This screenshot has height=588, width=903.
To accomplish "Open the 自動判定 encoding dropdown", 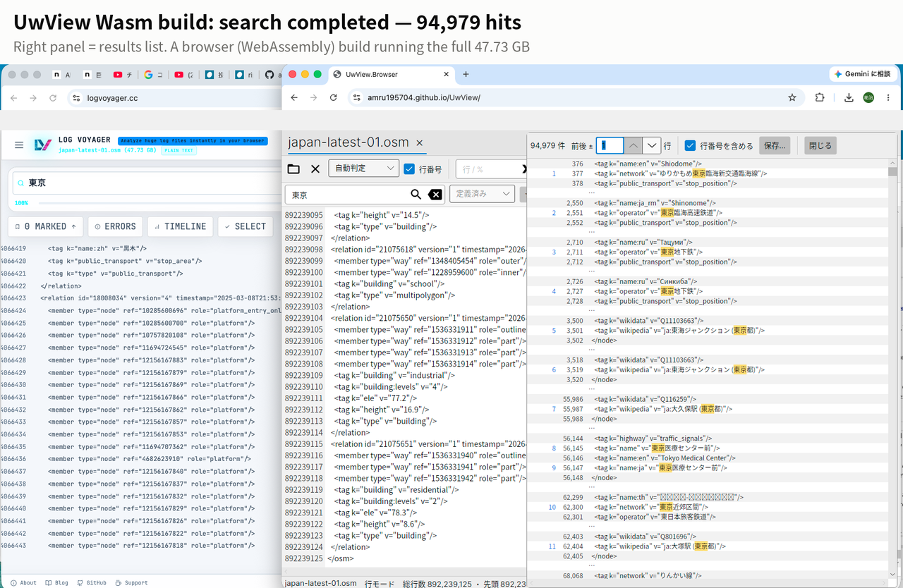I will (x=363, y=169).
